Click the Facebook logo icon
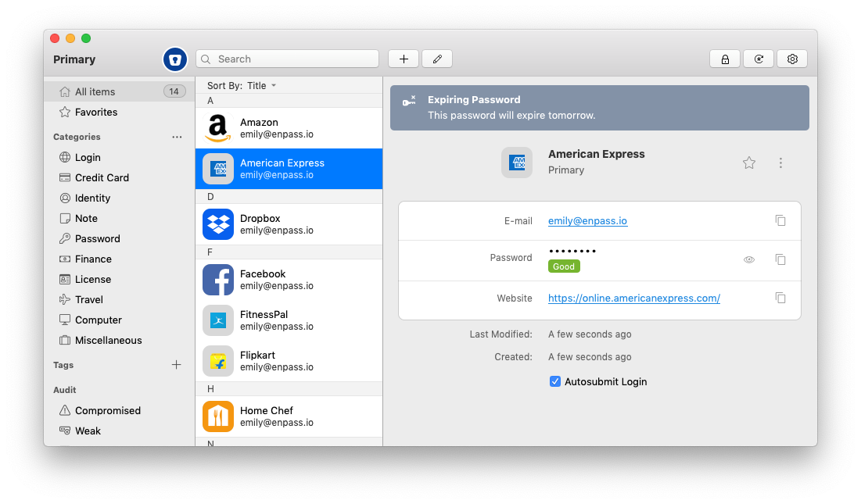Image resolution: width=861 pixels, height=504 pixels. [x=218, y=280]
